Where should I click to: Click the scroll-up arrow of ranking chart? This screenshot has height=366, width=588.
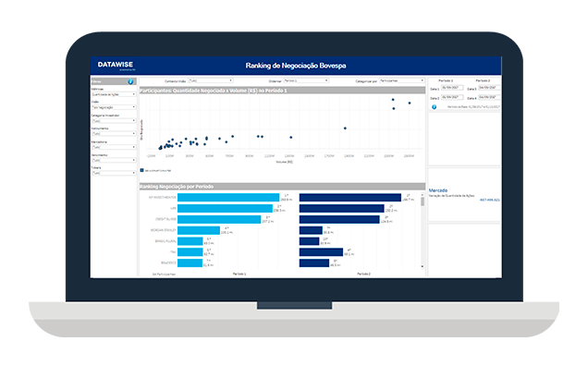coord(423,195)
